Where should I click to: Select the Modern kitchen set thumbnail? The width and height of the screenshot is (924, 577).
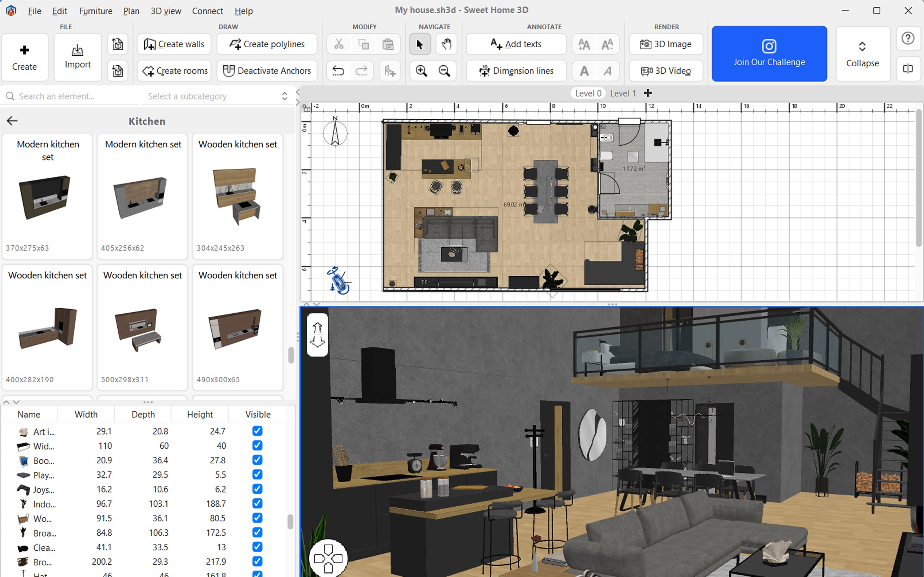(x=47, y=197)
